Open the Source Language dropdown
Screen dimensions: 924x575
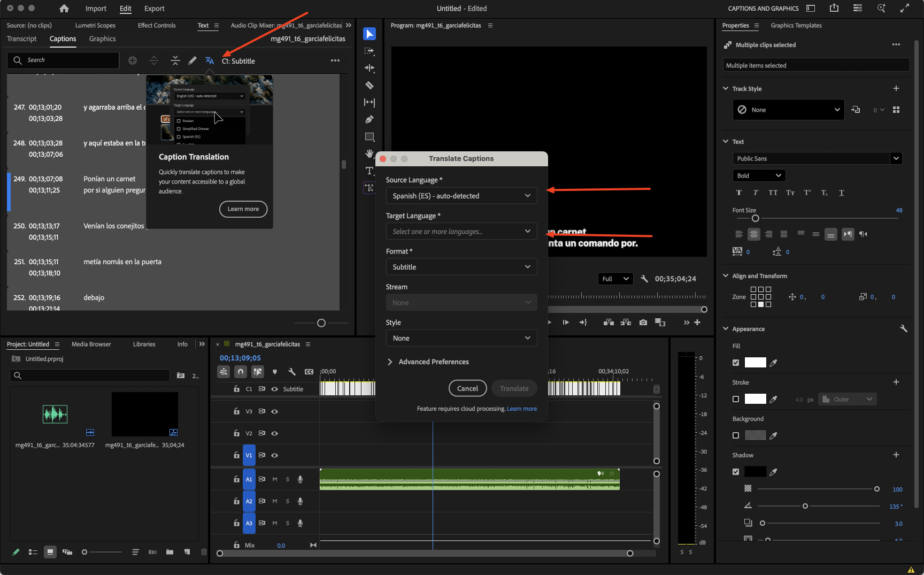coord(461,196)
